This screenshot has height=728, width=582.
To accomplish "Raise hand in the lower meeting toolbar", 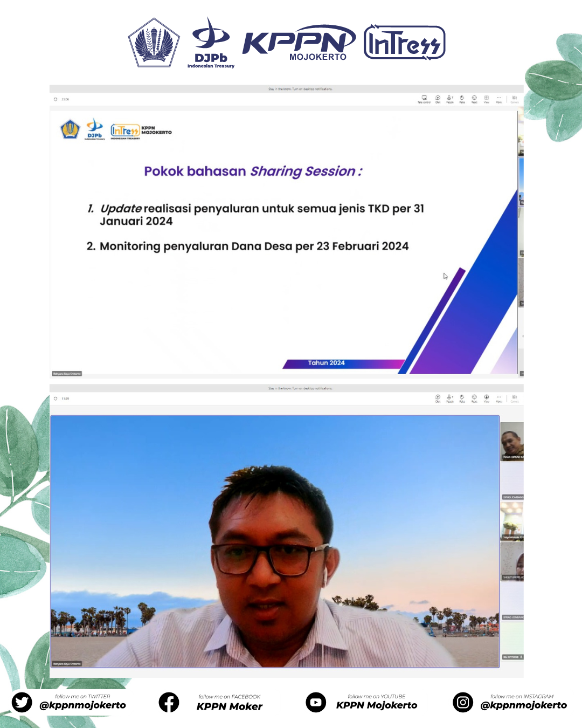I will click(x=462, y=398).
